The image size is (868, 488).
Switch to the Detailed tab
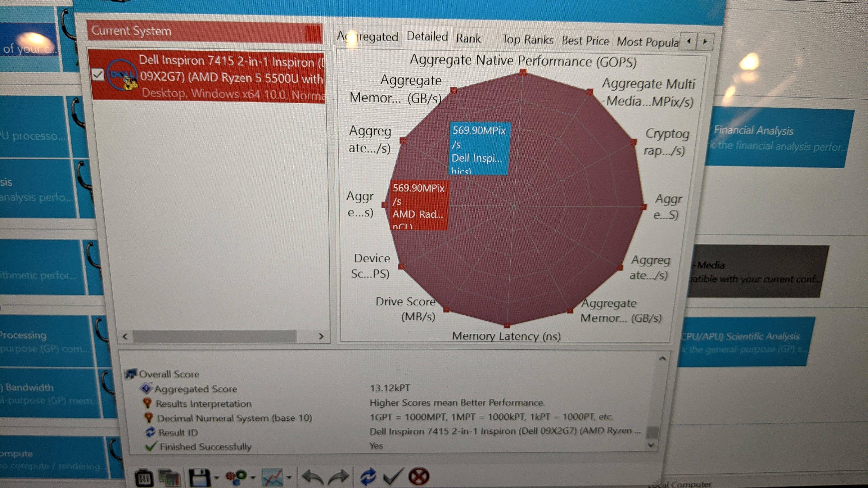pyautogui.click(x=427, y=36)
